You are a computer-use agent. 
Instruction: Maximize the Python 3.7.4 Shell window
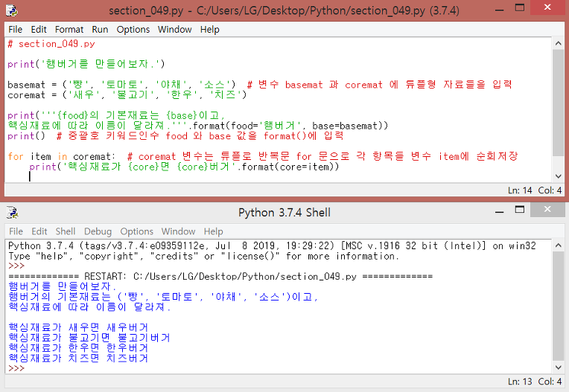(520, 210)
